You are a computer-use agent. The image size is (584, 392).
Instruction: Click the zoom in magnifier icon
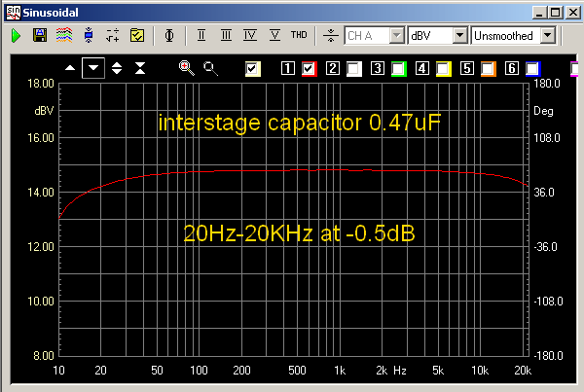coord(186,68)
